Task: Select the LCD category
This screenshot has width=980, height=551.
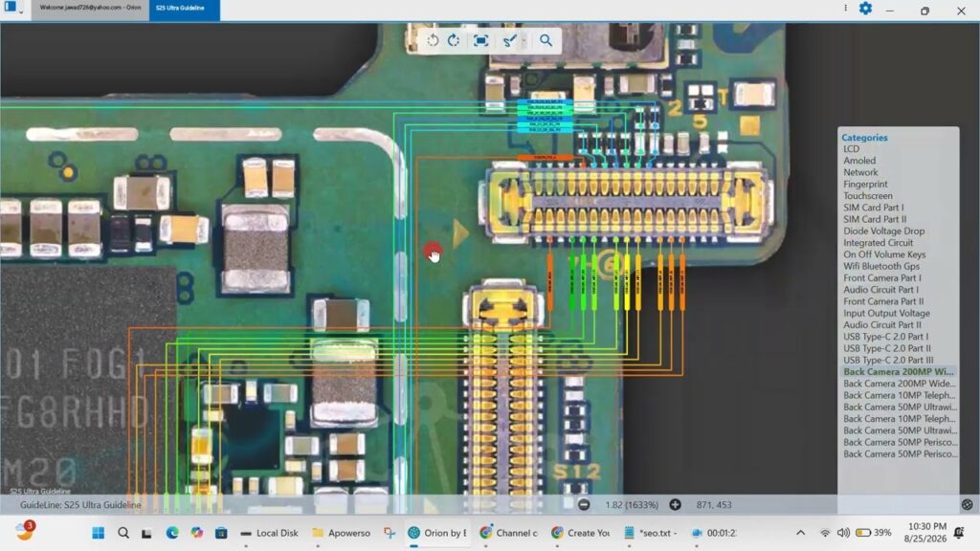Action: click(x=851, y=148)
